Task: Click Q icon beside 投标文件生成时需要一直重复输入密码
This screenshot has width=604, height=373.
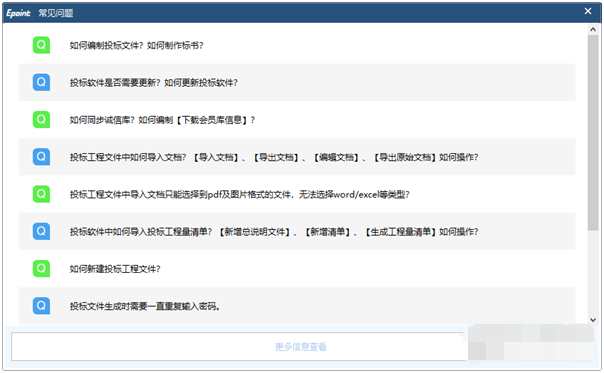Action: click(41, 306)
